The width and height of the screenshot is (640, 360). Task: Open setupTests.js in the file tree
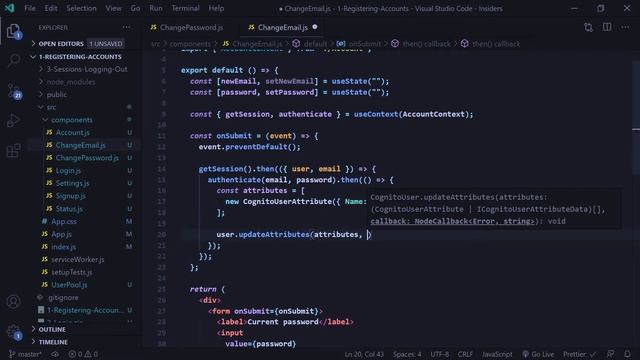[71, 272]
